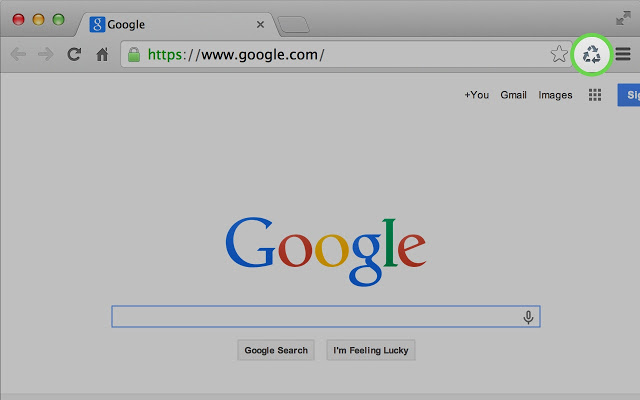The width and height of the screenshot is (640, 400).
Task: Open a new tab
Action: pos(293,25)
